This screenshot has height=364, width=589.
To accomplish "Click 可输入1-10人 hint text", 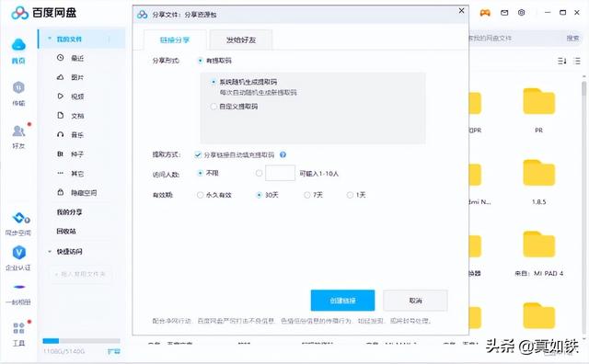I will pyautogui.click(x=319, y=174).
